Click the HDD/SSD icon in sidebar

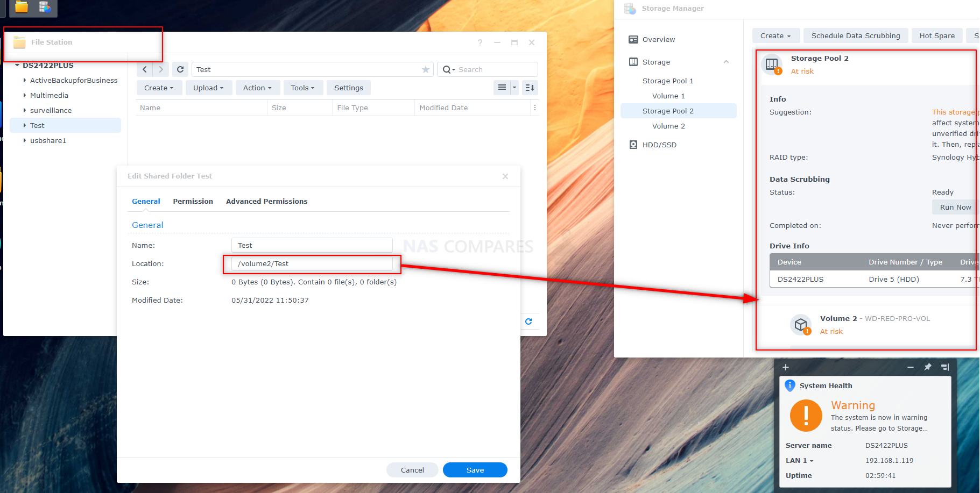(633, 145)
